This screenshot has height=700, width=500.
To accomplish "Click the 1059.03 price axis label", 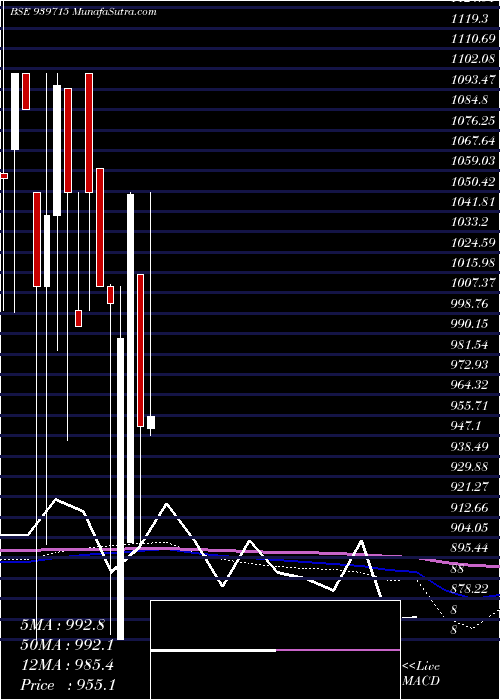I will pos(473,161).
